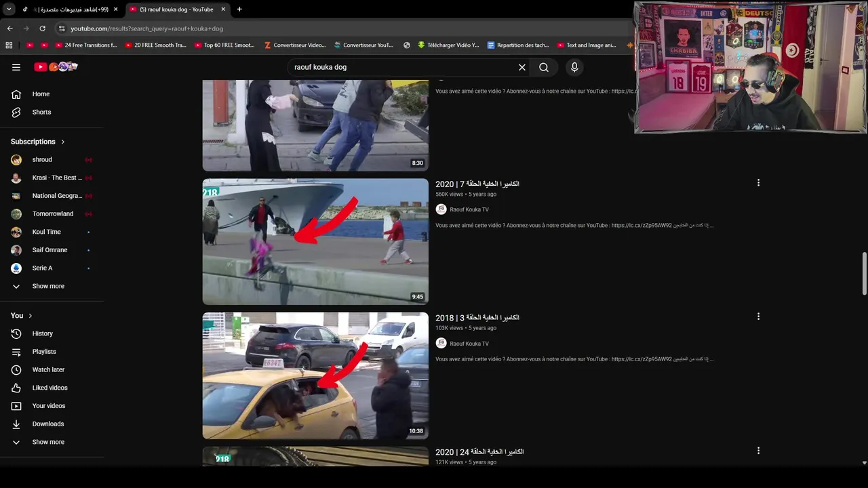Image resolution: width=868 pixels, height=488 pixels.
Task: Open Repartition des tach... bookmark
Action: tap(517, 45)
